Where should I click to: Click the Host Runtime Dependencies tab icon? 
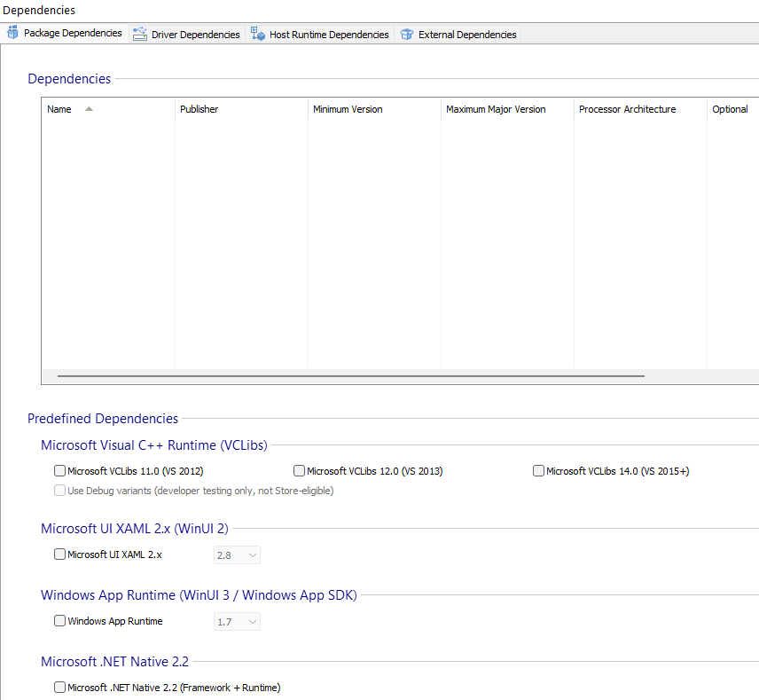click(258, 34)
